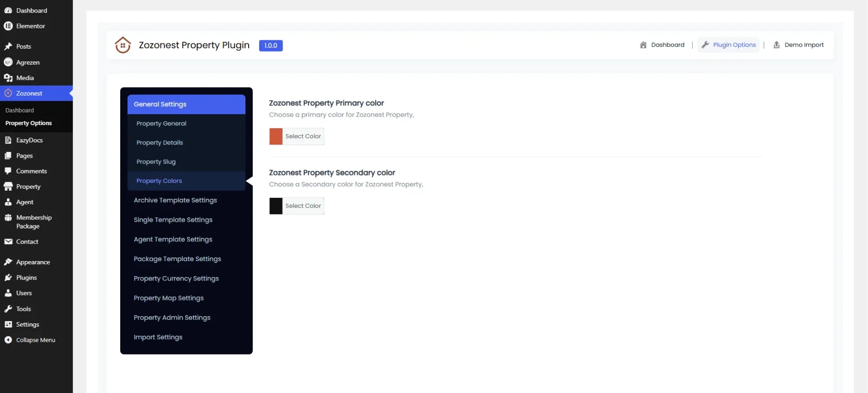Click the Zozonest house logo icon
The height and width of the screenshot is (393, 868).
[123, 45]
